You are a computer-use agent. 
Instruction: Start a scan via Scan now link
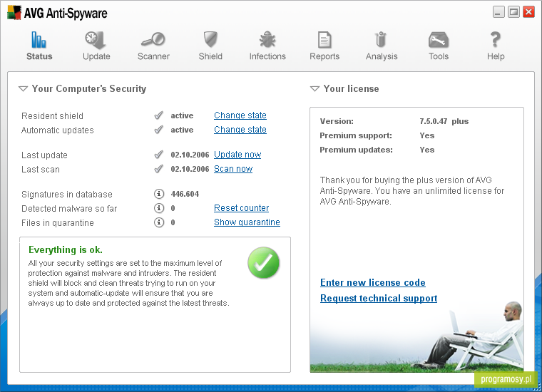tap(233, 168)
